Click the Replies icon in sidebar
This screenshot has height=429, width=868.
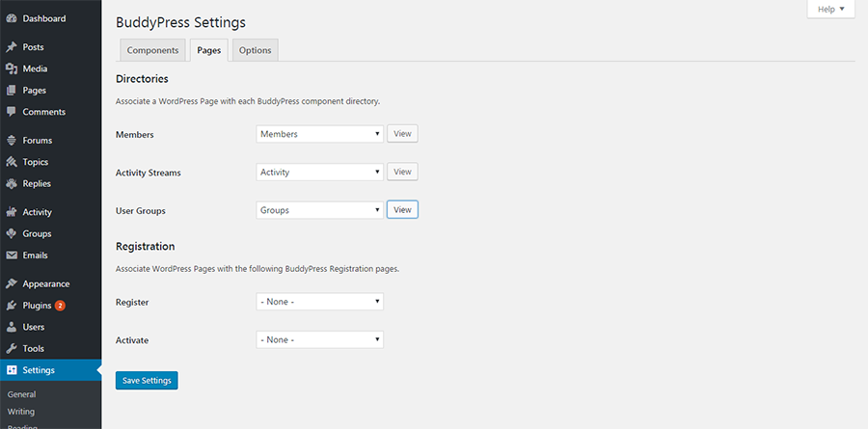click(x=11, y=184)
